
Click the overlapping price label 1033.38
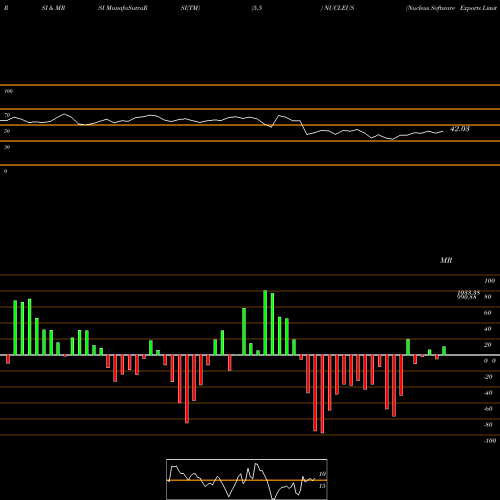click(468, 292)
